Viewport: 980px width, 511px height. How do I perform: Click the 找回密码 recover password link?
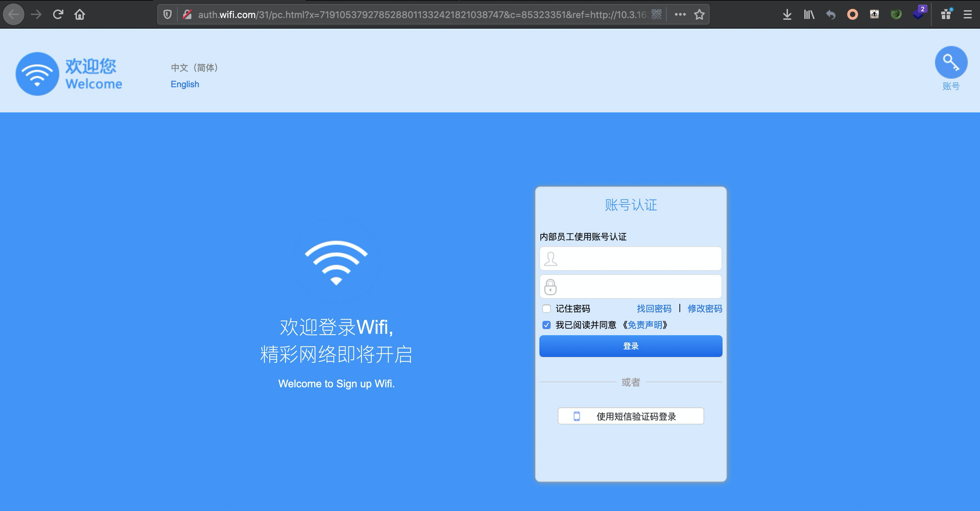tap(654, 309)
